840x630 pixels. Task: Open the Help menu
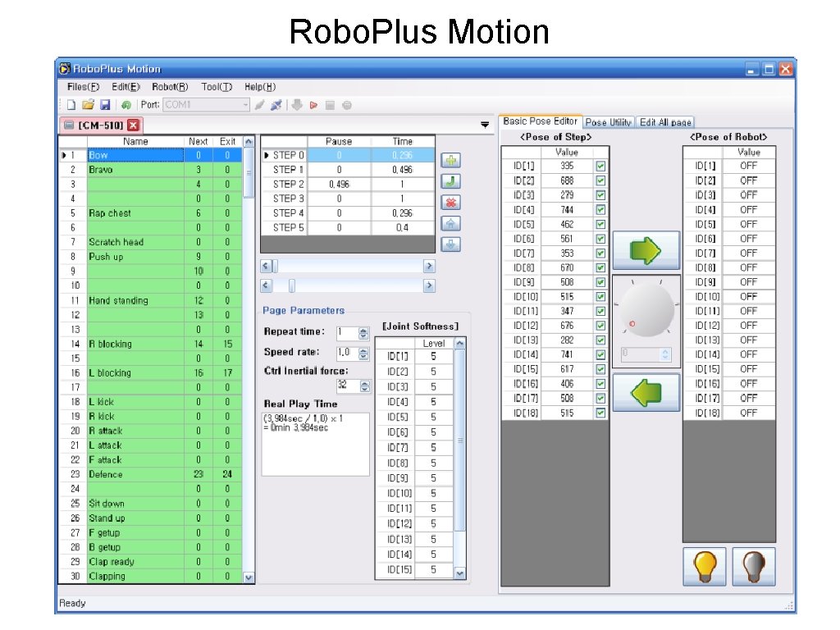260,87
